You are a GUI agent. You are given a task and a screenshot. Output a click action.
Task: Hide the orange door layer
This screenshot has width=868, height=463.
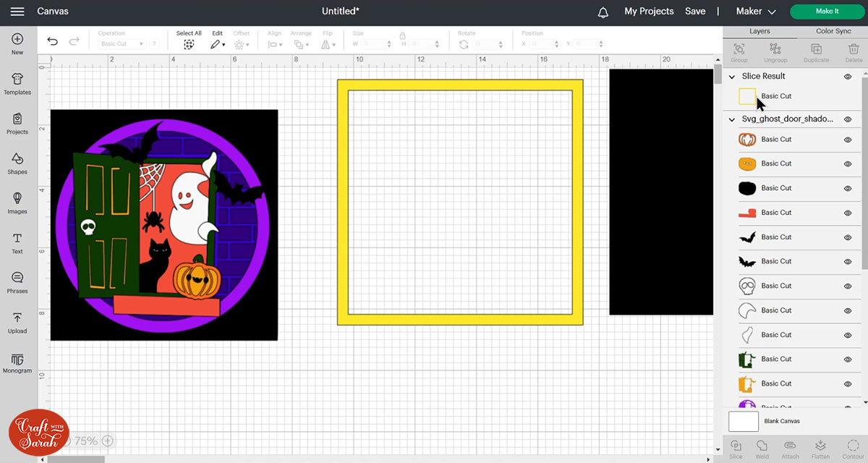(x=848, y=383)
